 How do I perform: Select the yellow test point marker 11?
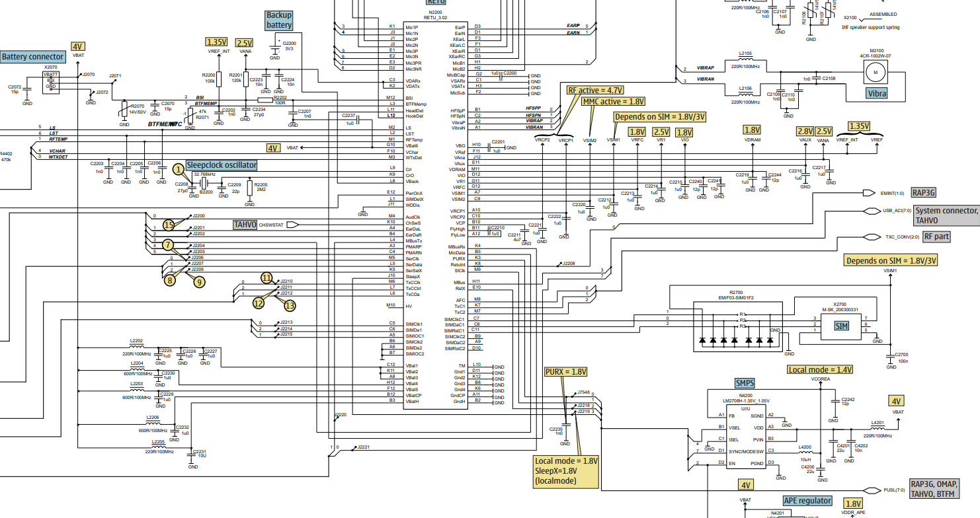[266, 278]
